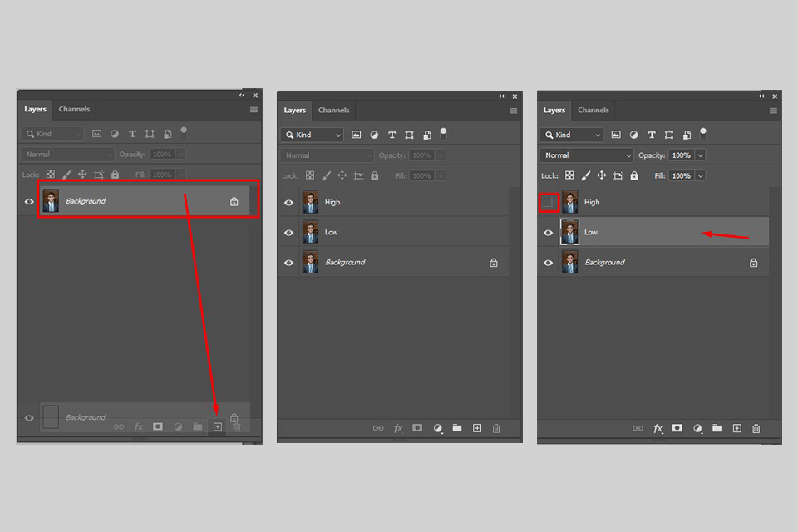The height and width of the screenshot is (532, 798).
Task: Open Kind filter dropdown in right panel
Action: 572,135
